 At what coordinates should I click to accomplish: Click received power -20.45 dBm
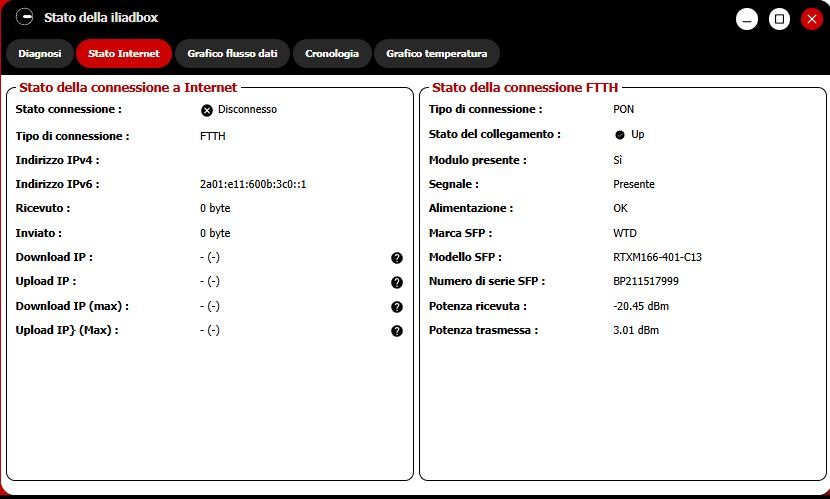(641, 306)
